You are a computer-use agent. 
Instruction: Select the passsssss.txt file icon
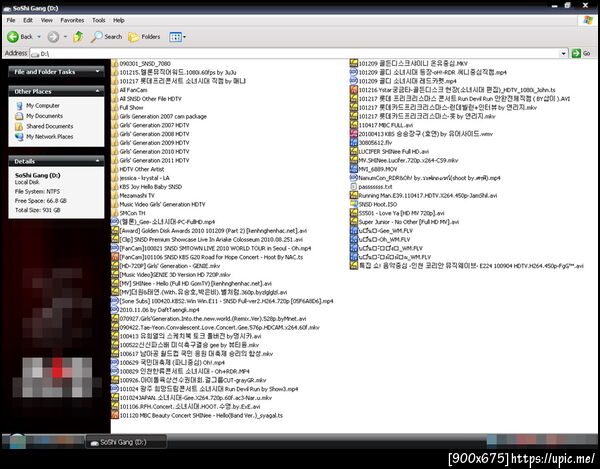pyautogui.click(x=354, y=187)
